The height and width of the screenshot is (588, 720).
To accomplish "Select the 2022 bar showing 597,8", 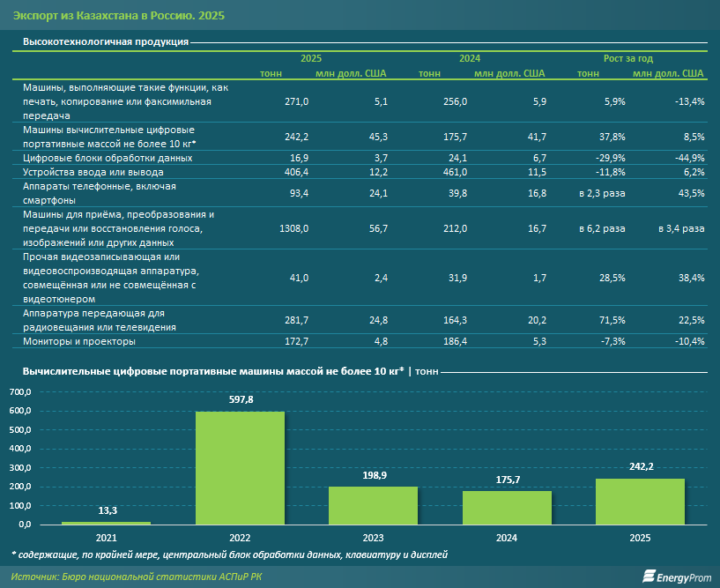I will pos(240,467).
